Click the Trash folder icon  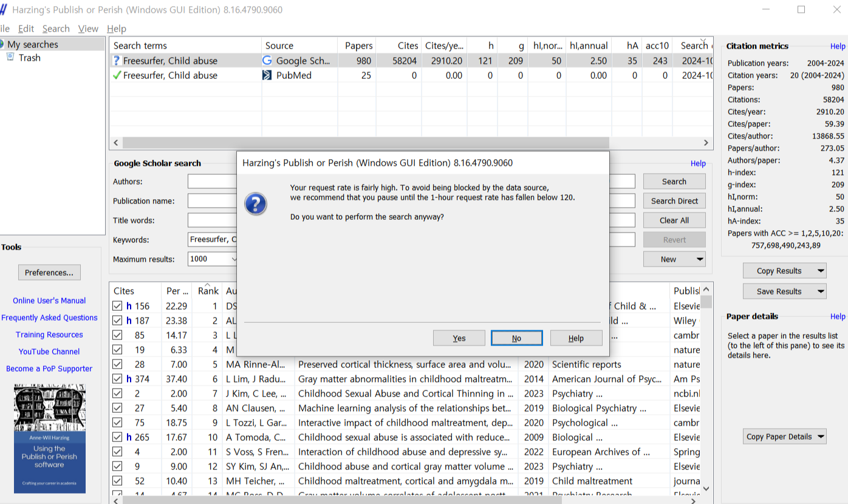coord(10,57)
